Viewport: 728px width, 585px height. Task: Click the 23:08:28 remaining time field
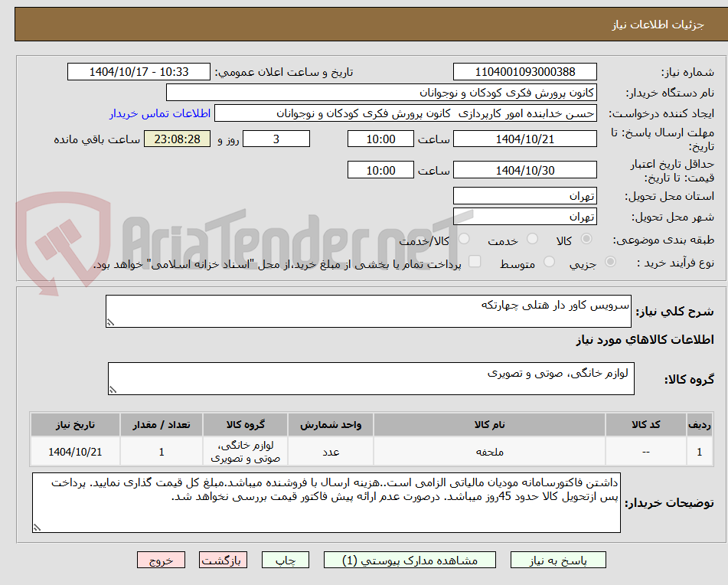[x=177, y=139]
